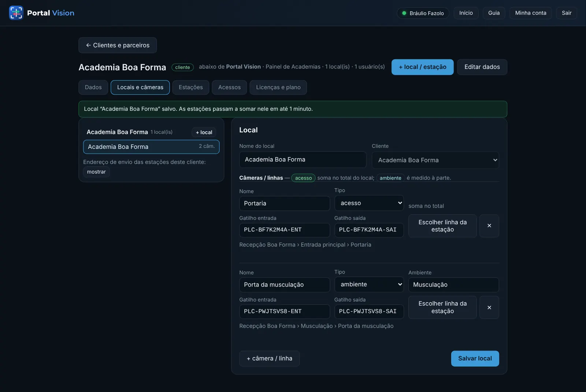Viewport: 586px width, 392px height.
Task: Go back to Clientes e parceiros
Action: click(x=118, y=45)
